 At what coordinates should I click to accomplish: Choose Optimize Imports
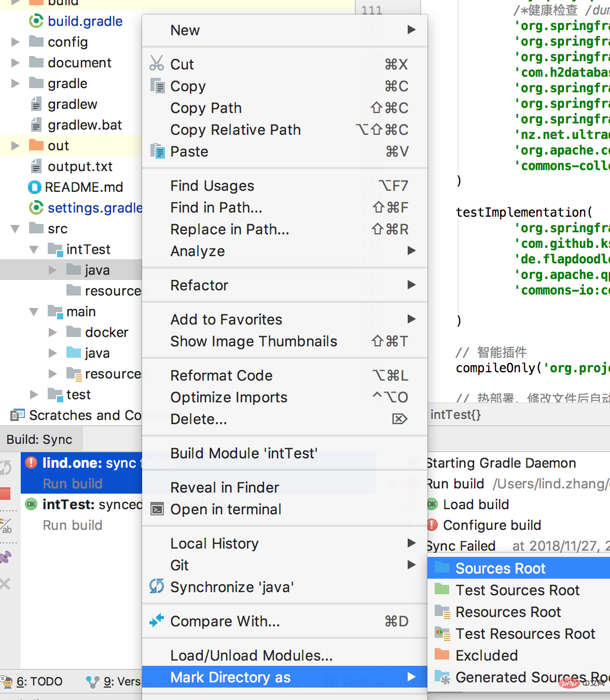click(285, 397)
